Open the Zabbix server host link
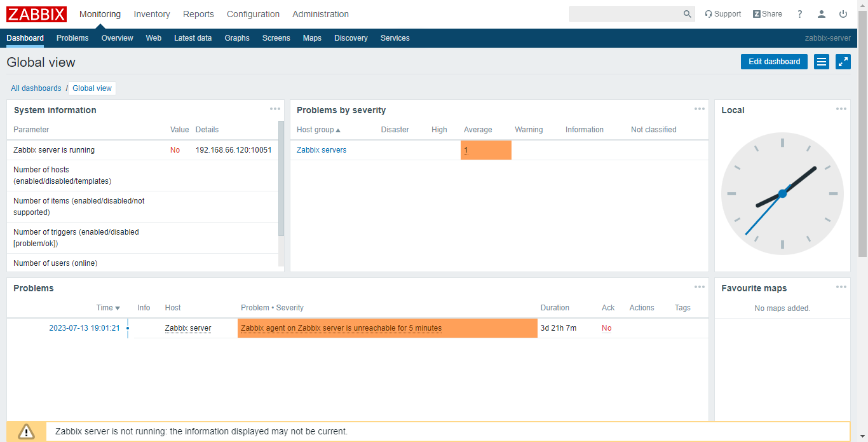This screenshot has height=442, width=868. click(x=188, y=328)
